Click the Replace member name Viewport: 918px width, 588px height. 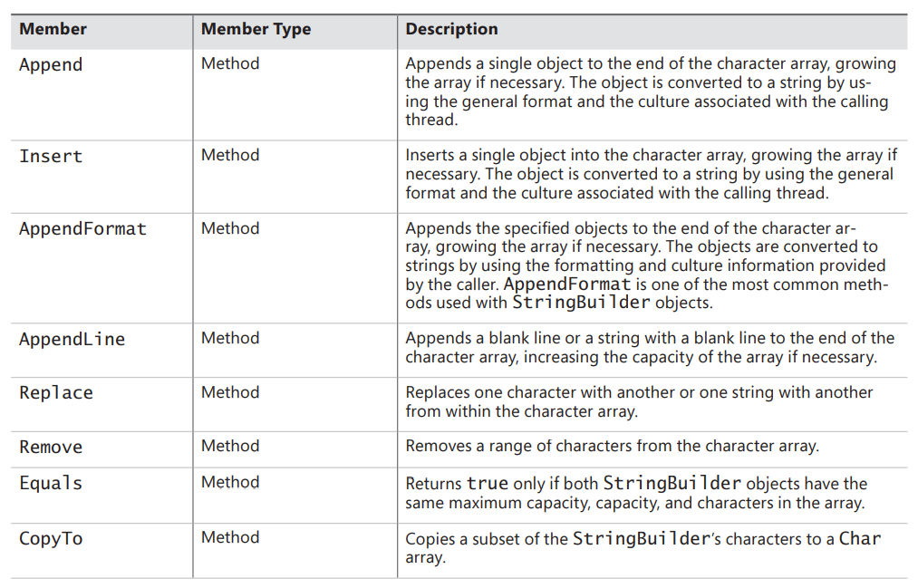coord(56,393)
